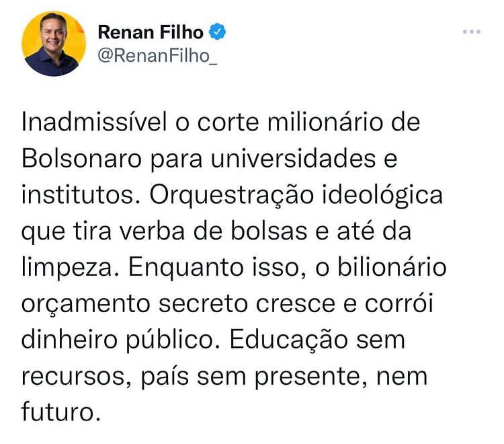Click the word "ideológica" in the tweet

[x=382, y=196]
